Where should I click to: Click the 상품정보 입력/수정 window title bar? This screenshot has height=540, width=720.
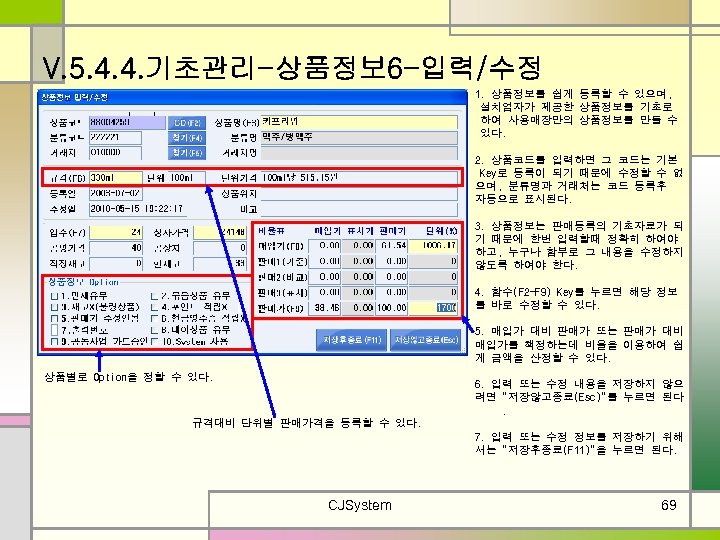(x=252, y=97)
